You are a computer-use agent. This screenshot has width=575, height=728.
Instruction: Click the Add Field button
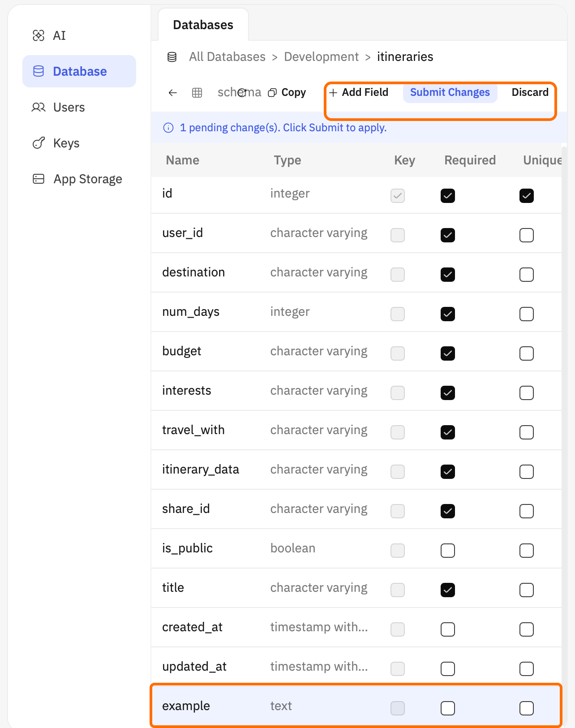point(359,92)
